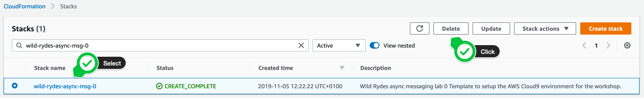
Task: Click the Stacks breadcrumb item
Action: [68, 6]
